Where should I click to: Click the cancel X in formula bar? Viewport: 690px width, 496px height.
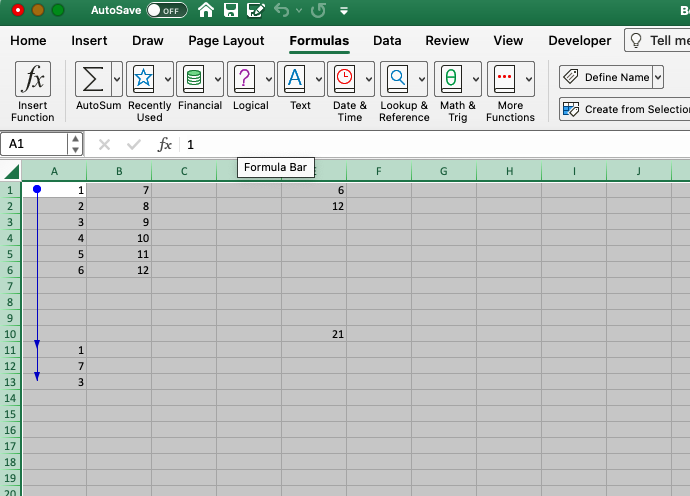click(104, 144)
